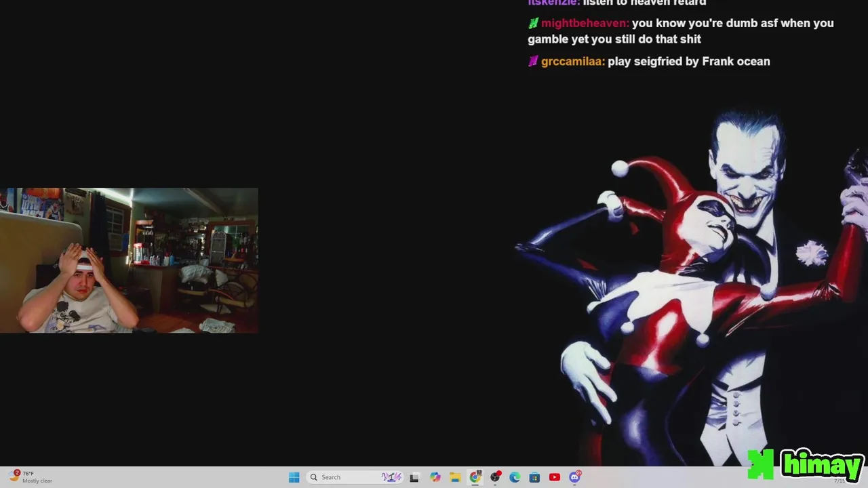Screen dimensions: 868x488
Task: Click the search highlight icon in taskbar search
Action: pos(392,477)
